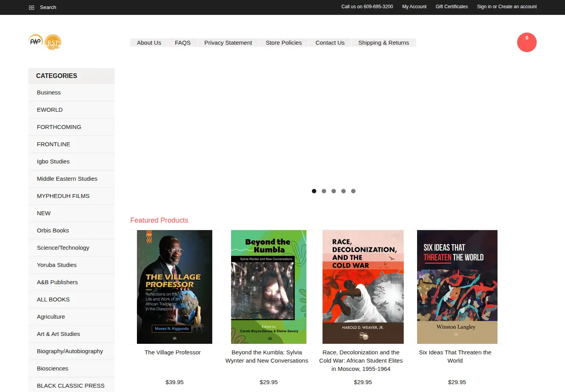This screenshot has height=392, width=565.
Task: Open My Account link
Action: point(414,7)
